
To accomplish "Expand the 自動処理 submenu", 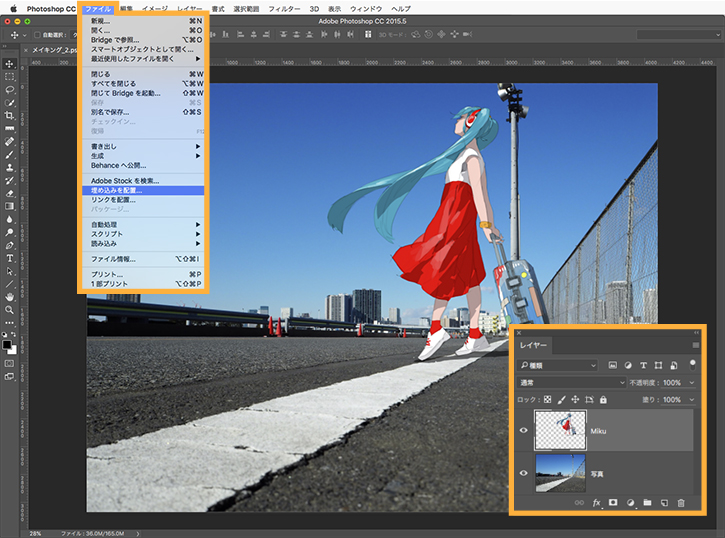I will click(143, 225).
